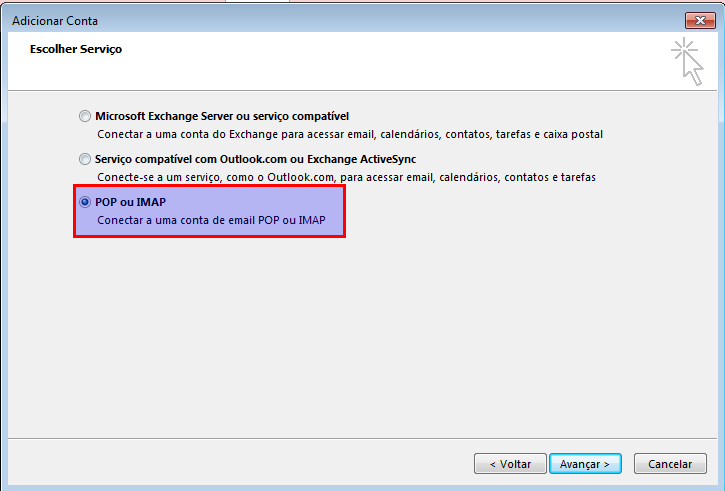Close the Adicionar Conta dialog

tap(700, 20)
